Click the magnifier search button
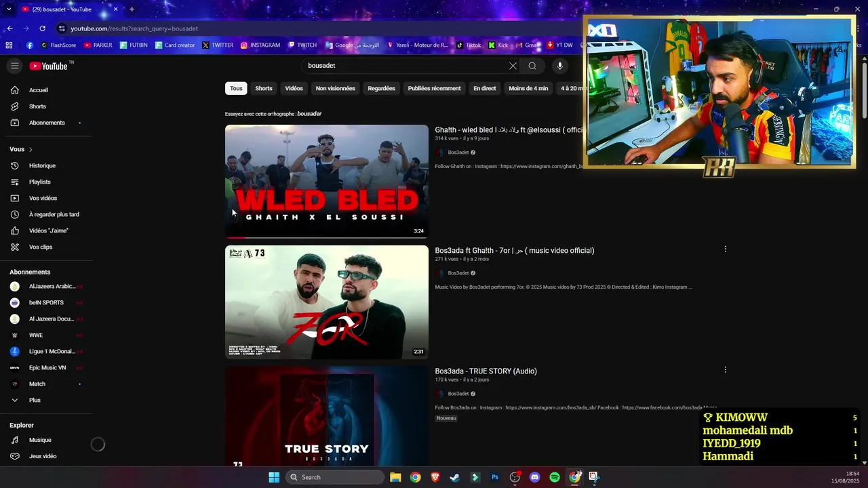 [532, 66]
